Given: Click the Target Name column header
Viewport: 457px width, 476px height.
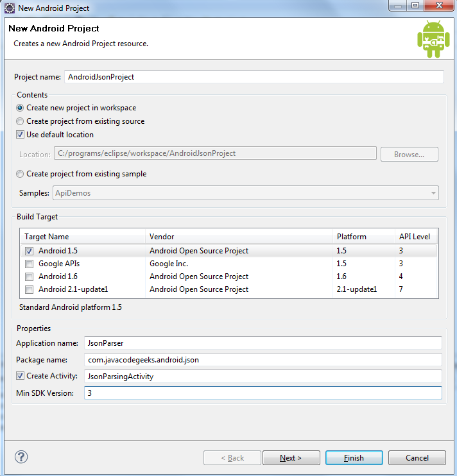Looking at the screenshot, I should pos(83,237).
